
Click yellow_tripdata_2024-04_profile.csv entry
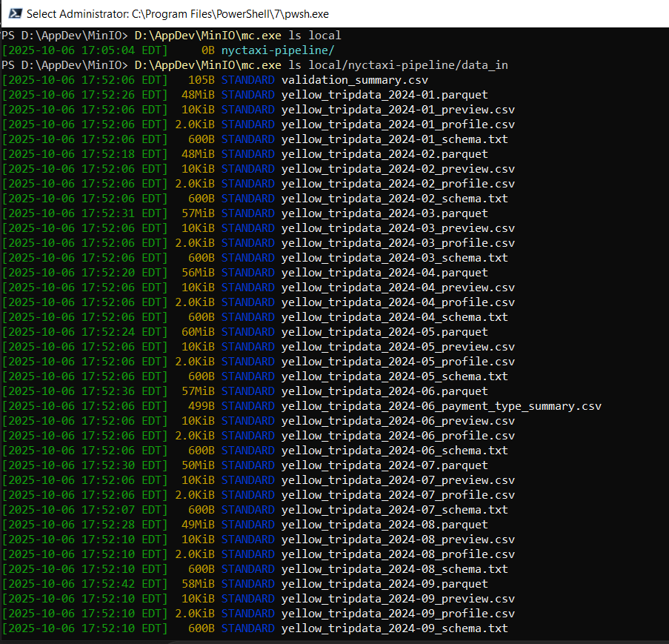click(x=398, y=302)
